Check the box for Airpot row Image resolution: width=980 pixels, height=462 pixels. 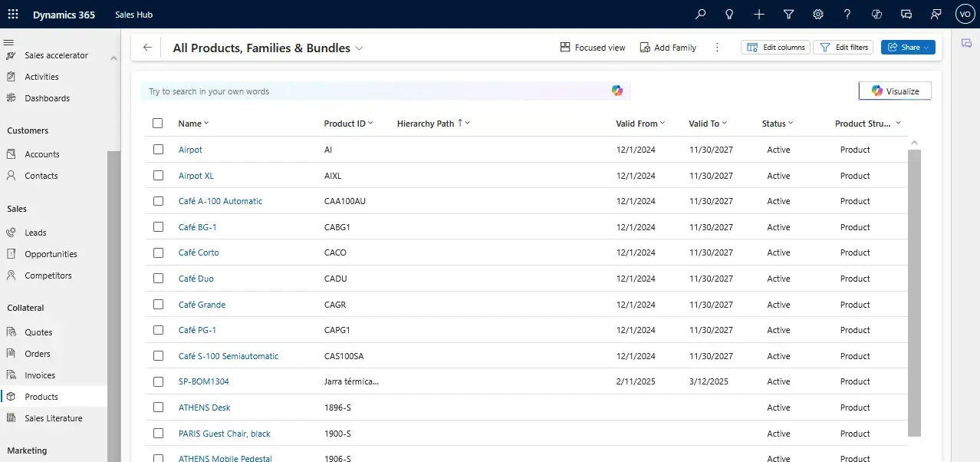tap(158, 150)
